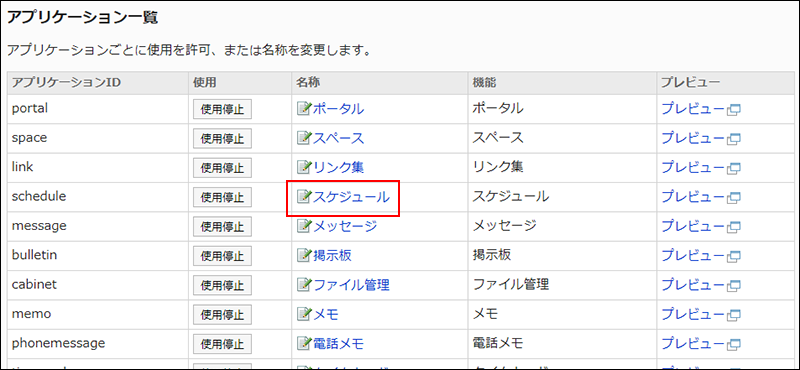Click the new-window icon in cabinet row
800x370 pixels.
(x=734, y=285)
